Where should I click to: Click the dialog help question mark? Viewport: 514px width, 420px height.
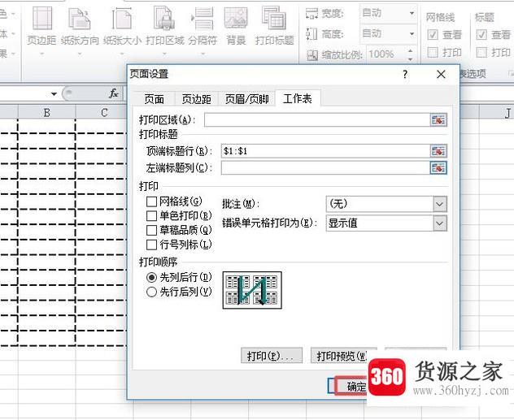pyautogui.click(x=405, y=74)
